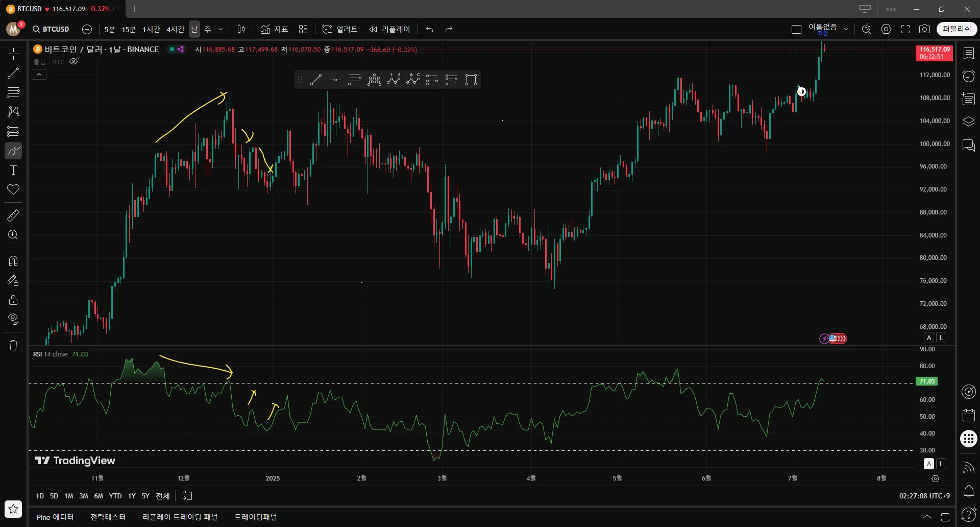Open the Pine 에디터 tab
Image resolution: width=980 pixels, height=527 pixels.
click(x=55, y=517)
